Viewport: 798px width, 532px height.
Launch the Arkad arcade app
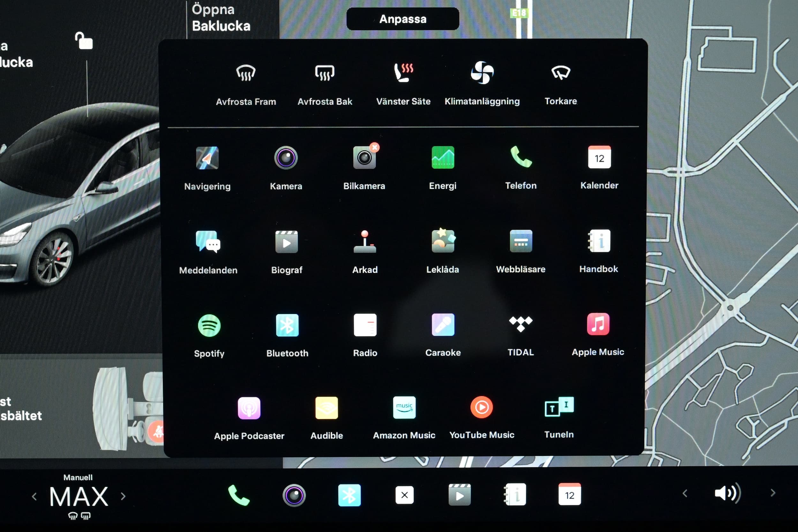pyautogui.click(x=365, y=242)
